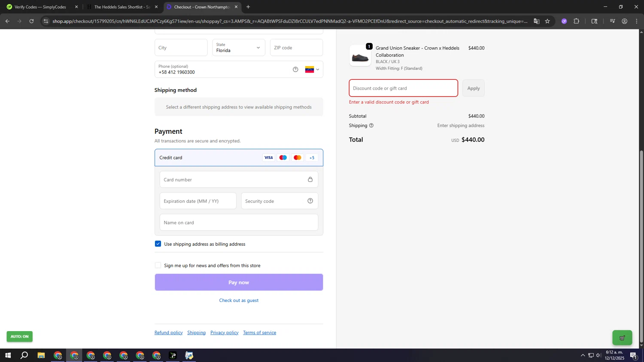Viewport: 644px width, 362px height.
Task: Open the State dropdown showing Florida
Action: point(239,48)
